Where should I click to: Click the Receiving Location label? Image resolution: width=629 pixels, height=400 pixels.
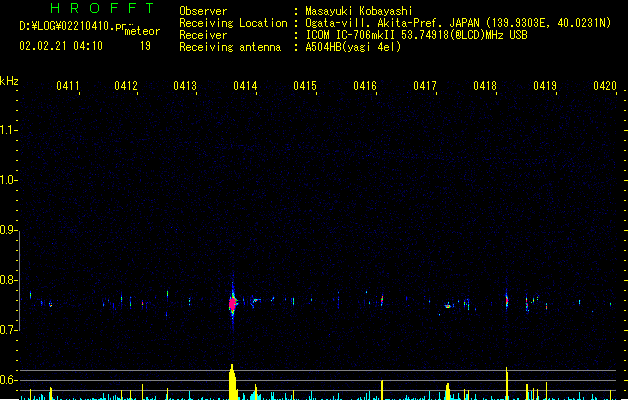tap(233, 23)
